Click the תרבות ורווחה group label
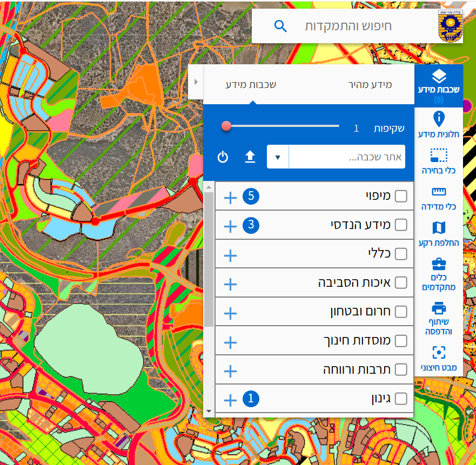Screen dimensions: 476x465 click(x=357, y=369)
